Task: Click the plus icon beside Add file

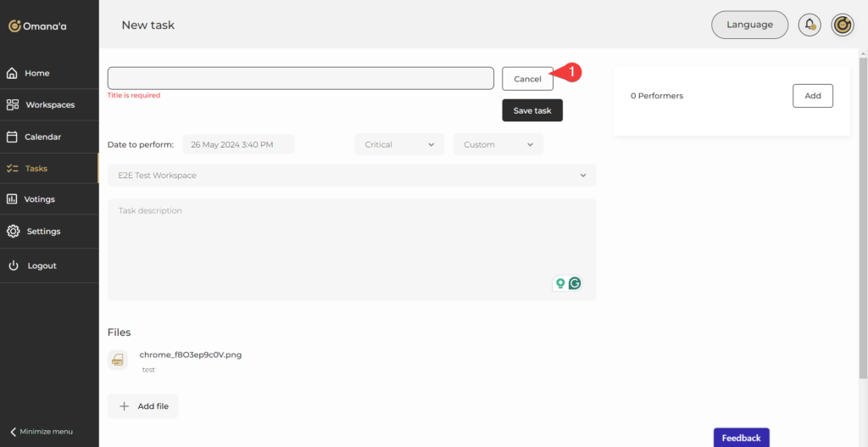Action: click(x=124, y=406)
